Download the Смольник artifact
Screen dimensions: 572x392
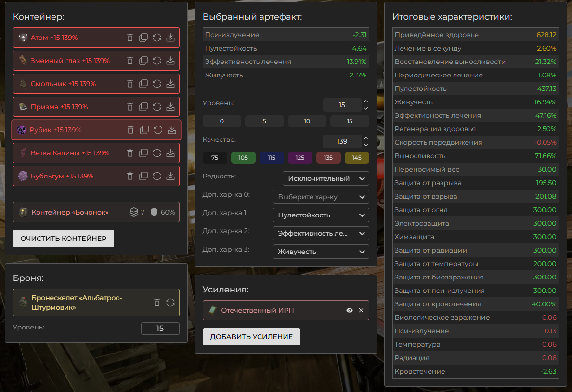[x=170, y=84]
